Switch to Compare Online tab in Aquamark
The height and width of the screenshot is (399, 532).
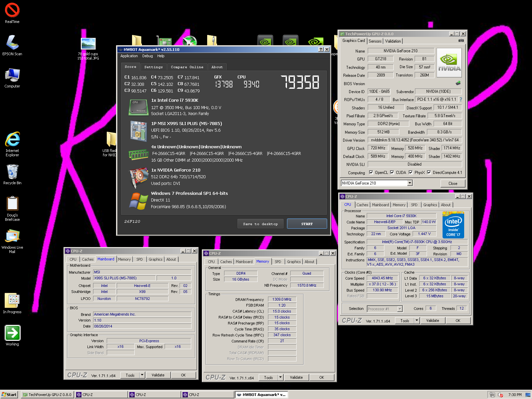(187, 67)
